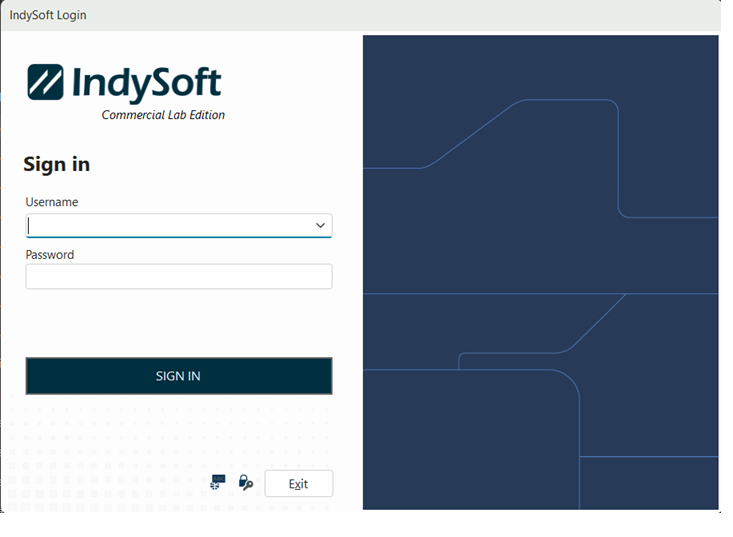Expand the Username dropdown arrow
The image size is (733, 537).
[x=320, y=225]
